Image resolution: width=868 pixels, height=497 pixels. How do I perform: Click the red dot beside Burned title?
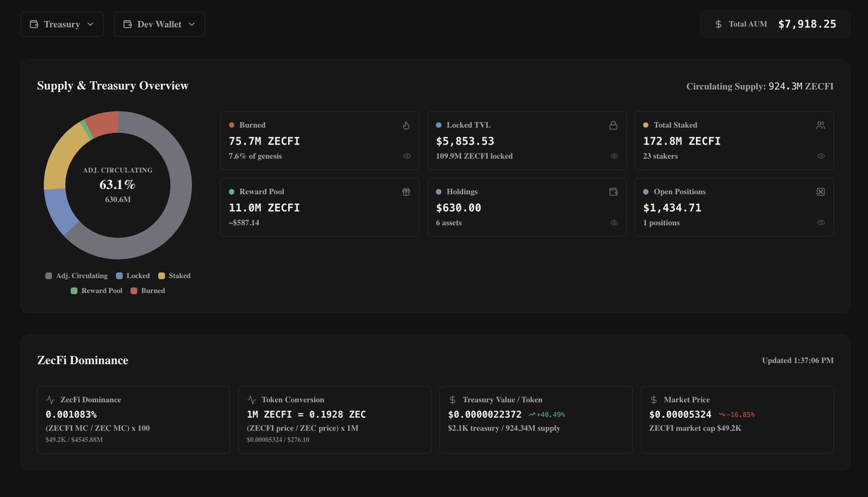231,125
